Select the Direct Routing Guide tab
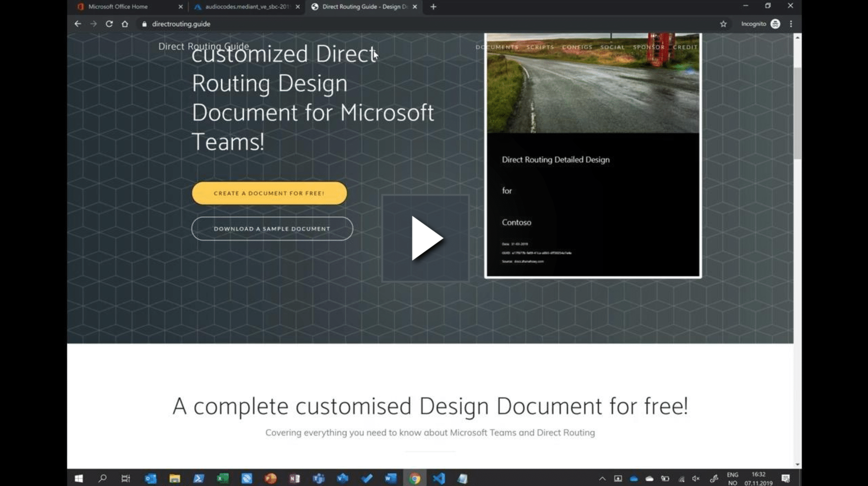868x486 pixels. (365, 6)
